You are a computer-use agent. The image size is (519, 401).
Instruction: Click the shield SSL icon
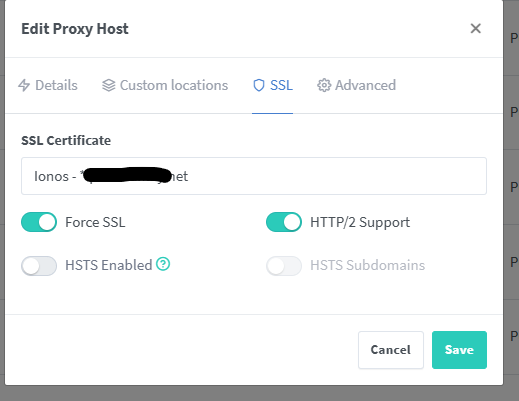[259, 85]
